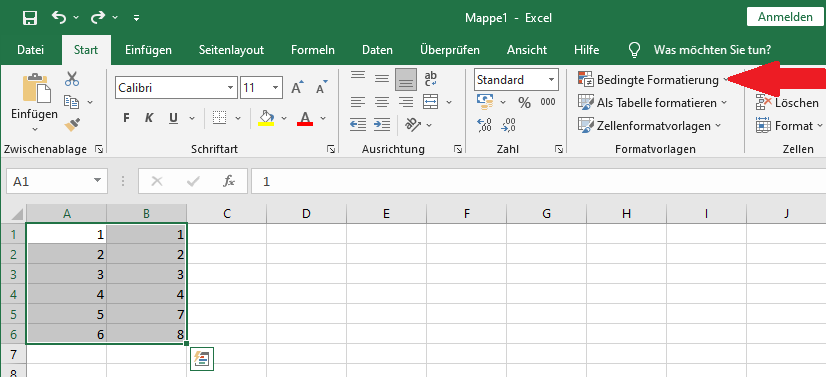Toggle underline formatting (U)

tap(173, 118)
